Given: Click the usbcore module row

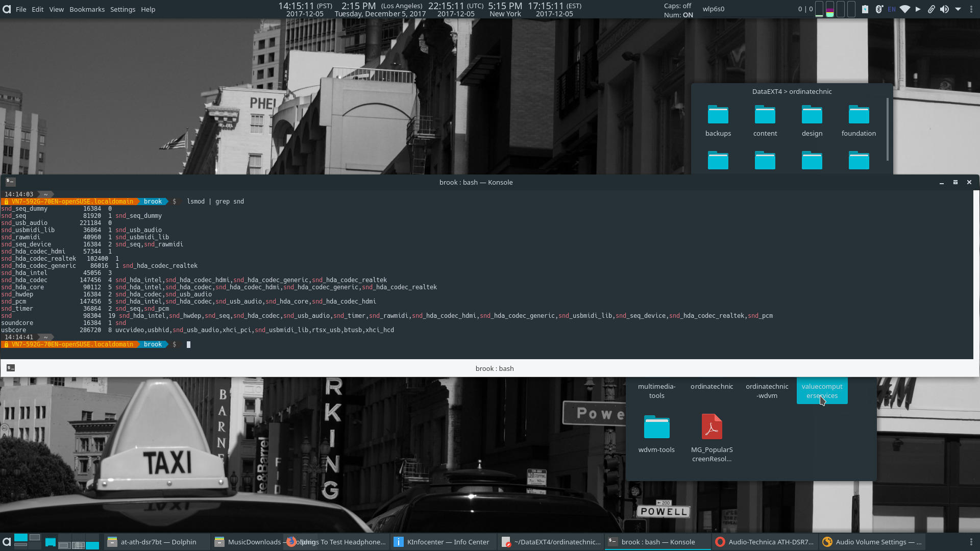Looking at the screenshot, I should coord(198,330).
